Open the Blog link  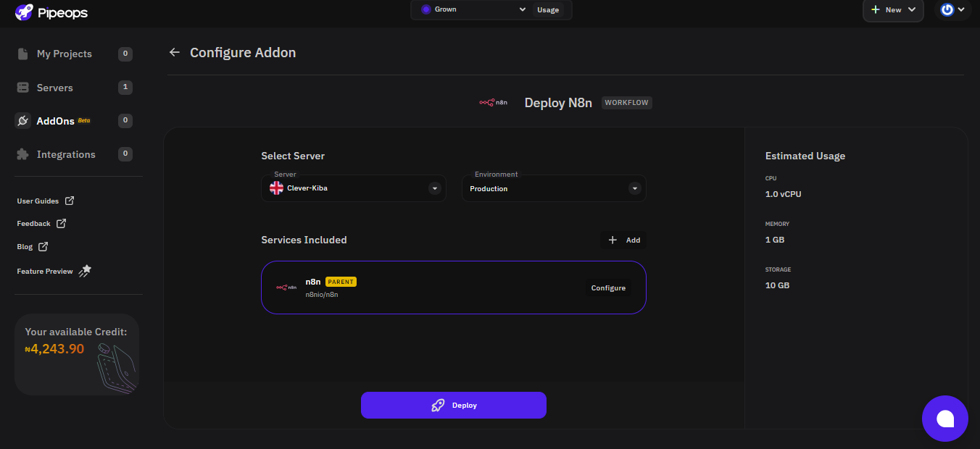coord(33,246)
